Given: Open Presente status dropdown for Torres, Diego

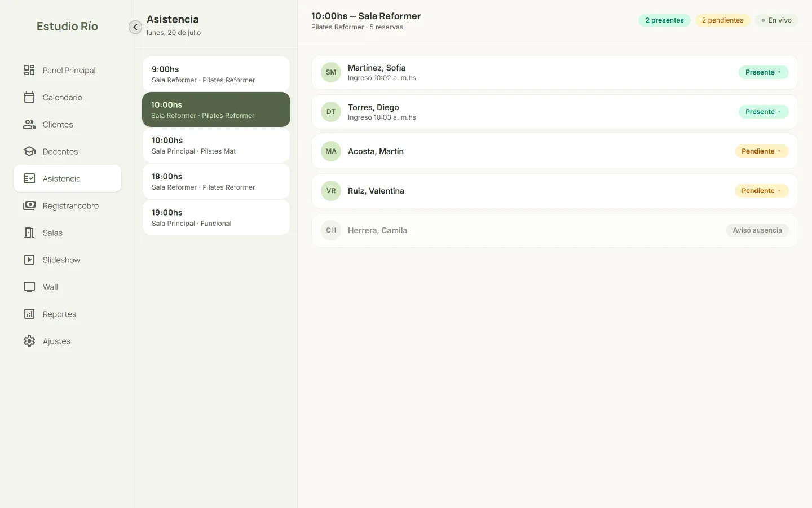Looking at the screenshot, I should pyautogui.click(x=764, y=112).
